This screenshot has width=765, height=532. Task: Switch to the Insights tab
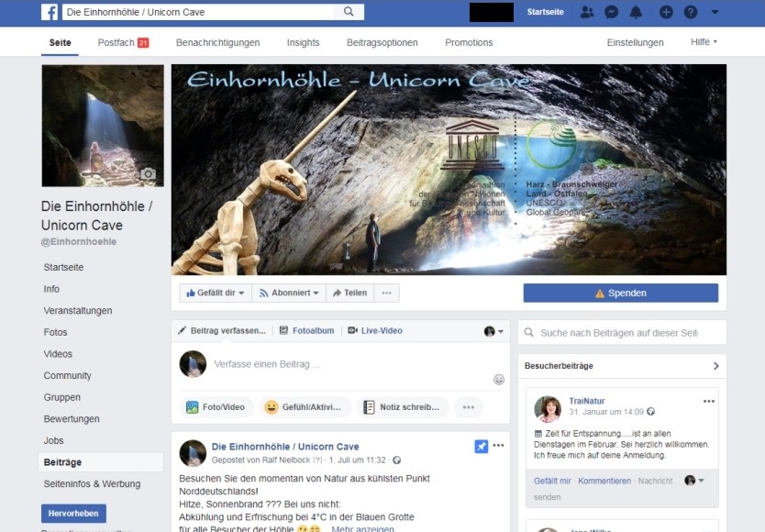point(303,42)
